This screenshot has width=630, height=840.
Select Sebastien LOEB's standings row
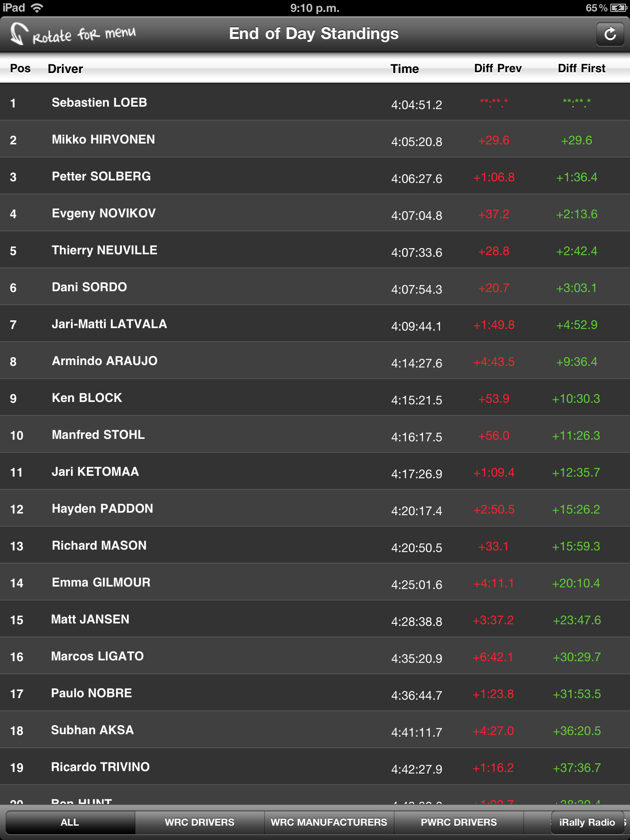click(99, 103)
